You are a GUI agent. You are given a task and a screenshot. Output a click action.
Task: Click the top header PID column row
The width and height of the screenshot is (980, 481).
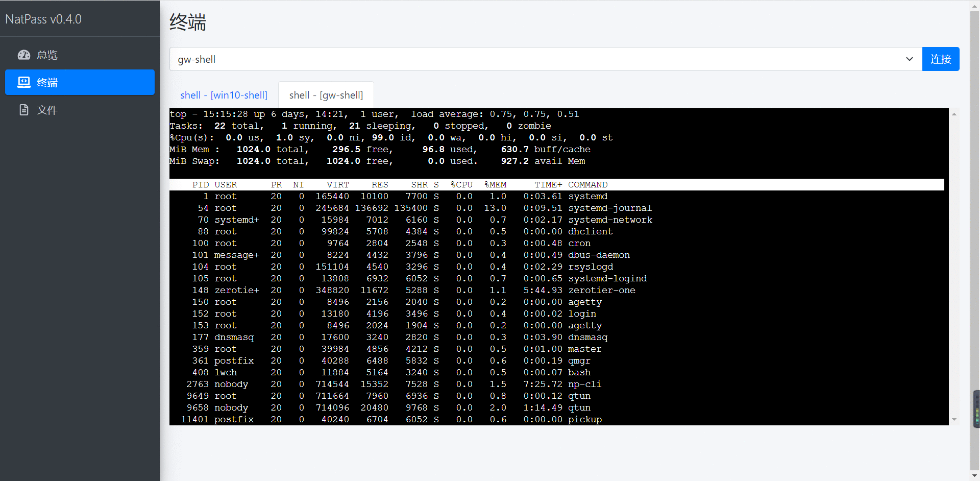click(x=557, y=184)
